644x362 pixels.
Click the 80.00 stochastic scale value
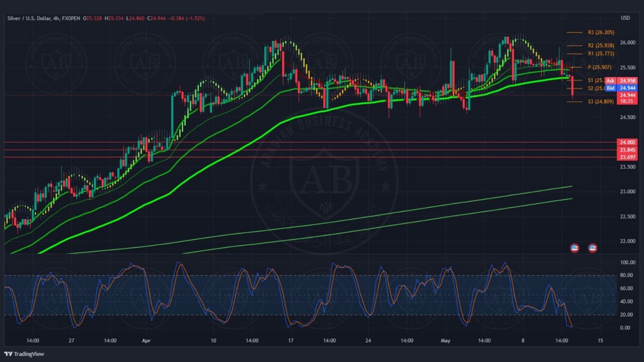click(626, 275)
